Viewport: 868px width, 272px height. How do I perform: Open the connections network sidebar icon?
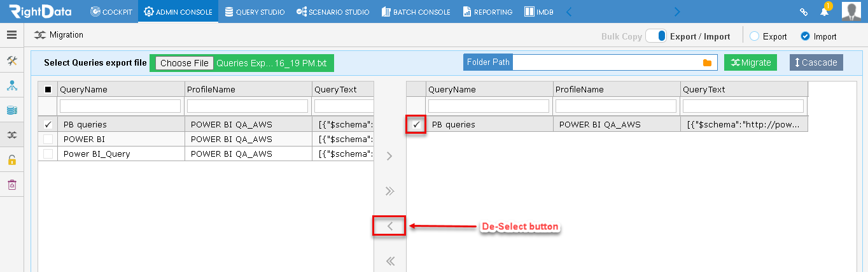(x=11, y=86)
